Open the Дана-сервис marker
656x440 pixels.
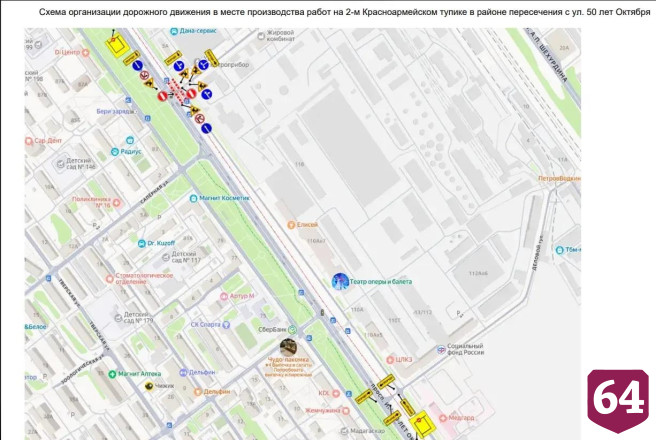click(x=174, y=31)
